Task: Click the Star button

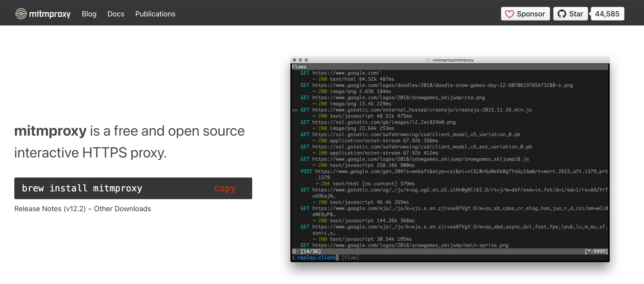Action: coord(571,14)
